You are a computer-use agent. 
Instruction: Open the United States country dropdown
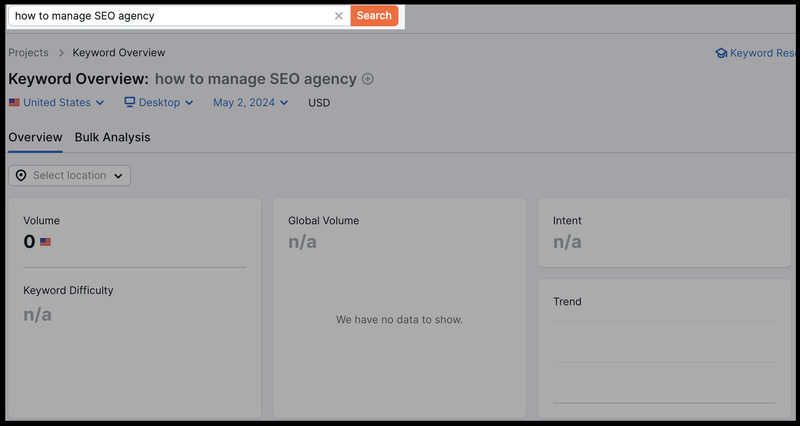point(57,103)
